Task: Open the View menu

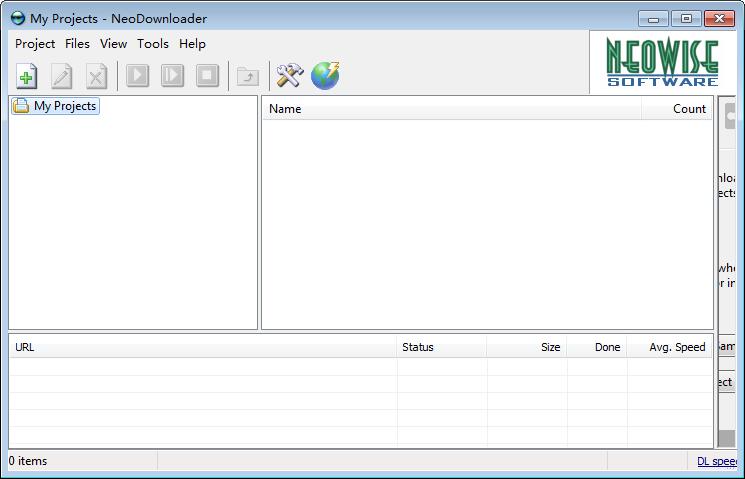Action: (114, 44)
